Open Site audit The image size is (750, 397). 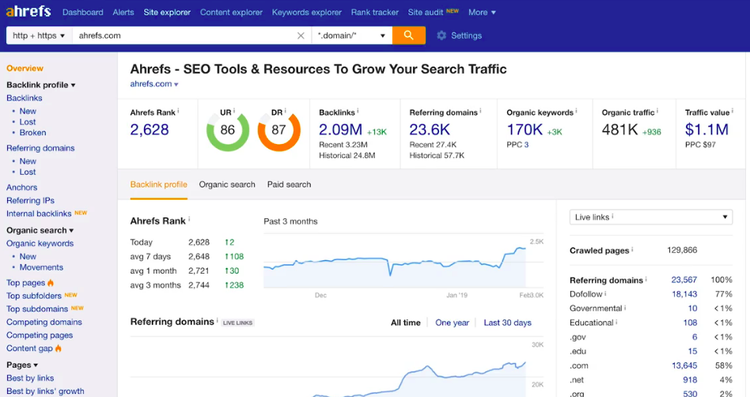[x=425, y=12]
